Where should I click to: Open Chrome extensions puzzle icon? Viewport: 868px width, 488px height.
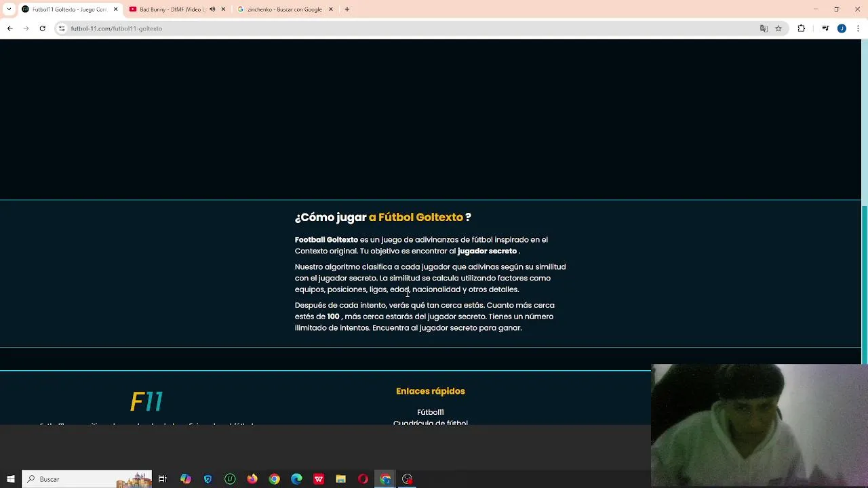[802, 28]
